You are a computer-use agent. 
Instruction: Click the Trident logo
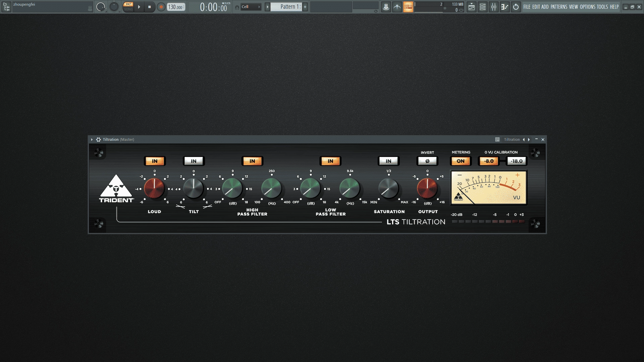(116, 188)
